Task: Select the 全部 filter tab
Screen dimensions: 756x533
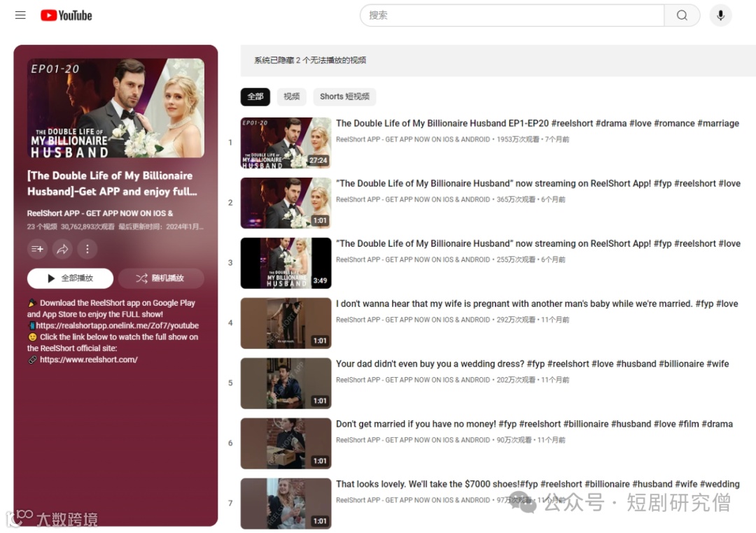Action: (255, 97)
